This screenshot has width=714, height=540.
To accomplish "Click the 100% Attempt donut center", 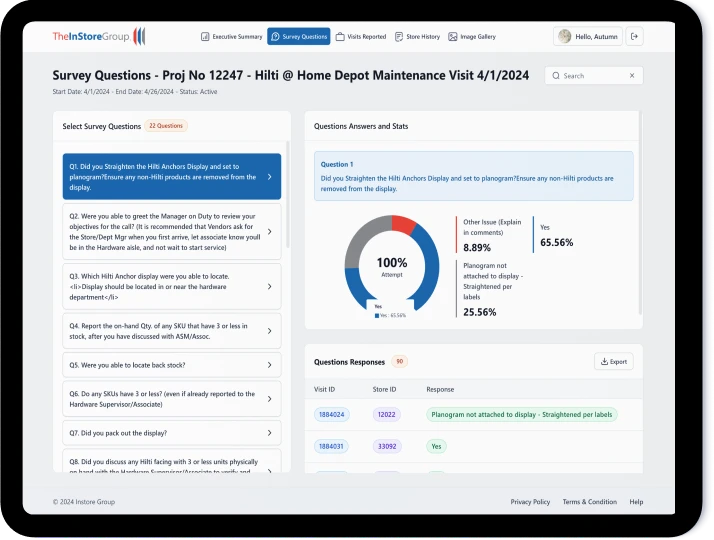I will 392,266.
